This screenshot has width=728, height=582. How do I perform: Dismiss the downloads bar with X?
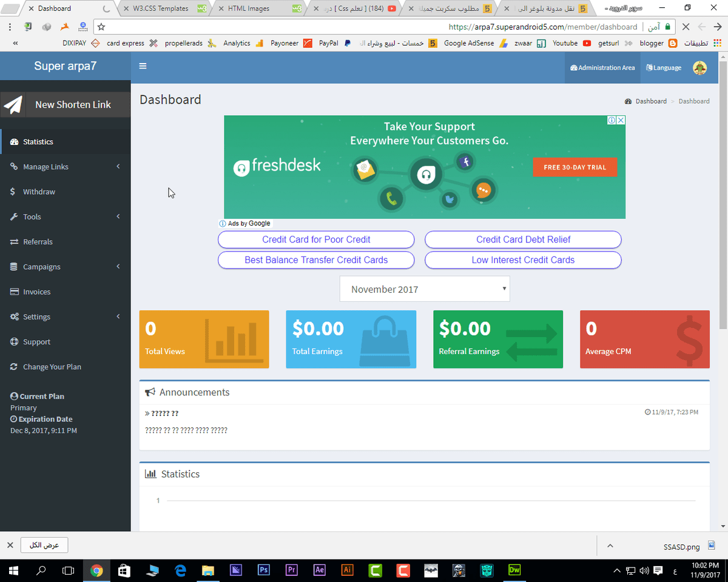[x=10, y=545]
